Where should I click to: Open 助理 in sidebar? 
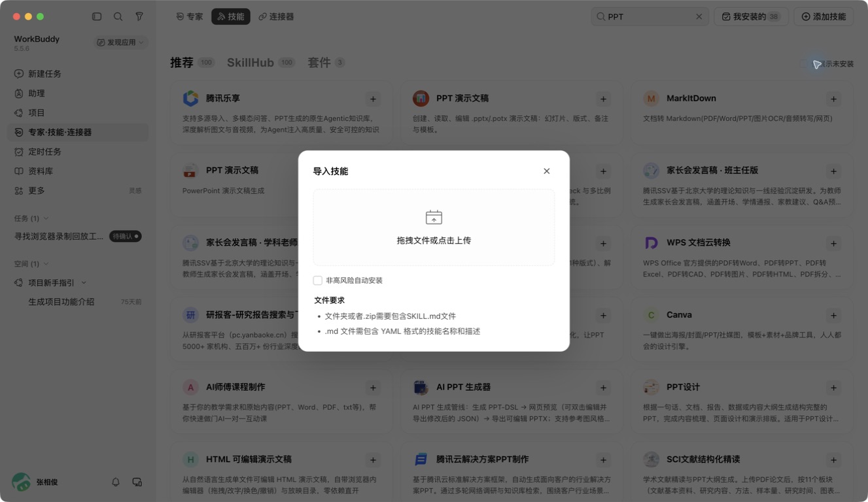[x=78, y=93]
